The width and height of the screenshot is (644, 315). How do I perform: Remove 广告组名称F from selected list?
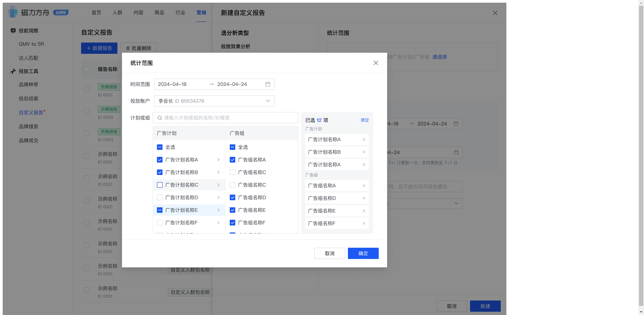[364, 223]
